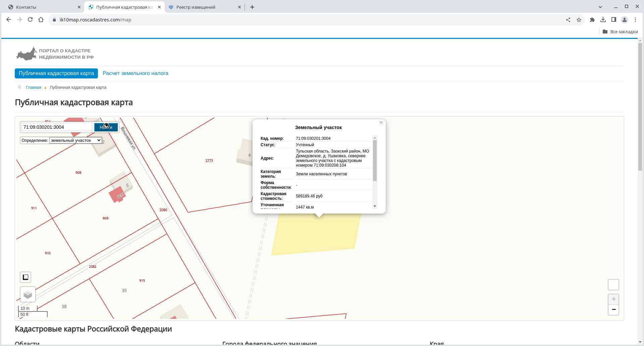
Task: Expand the tab search chevron
Action: 600,7
